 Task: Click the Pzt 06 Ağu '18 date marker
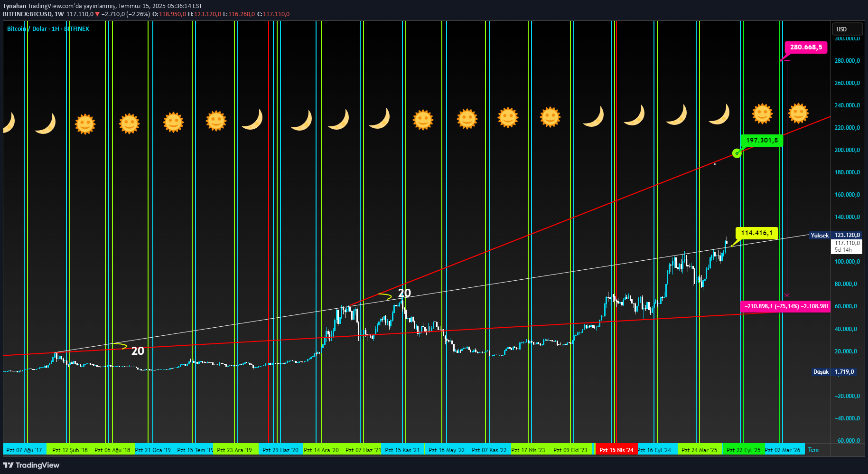click(112, 450)
